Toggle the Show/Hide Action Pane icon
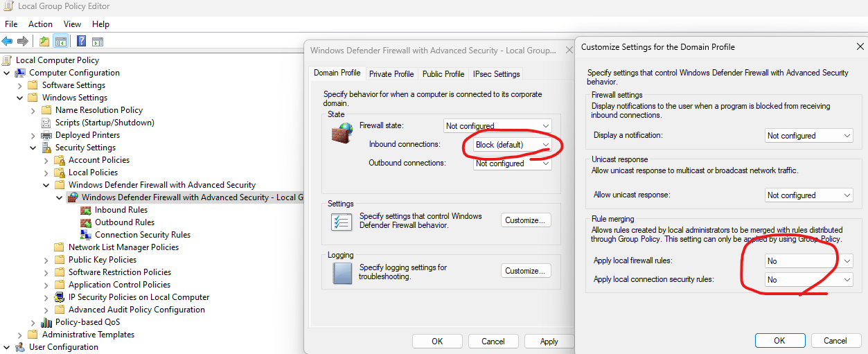This screenshot has width=868, height=354. pos(98,42)
